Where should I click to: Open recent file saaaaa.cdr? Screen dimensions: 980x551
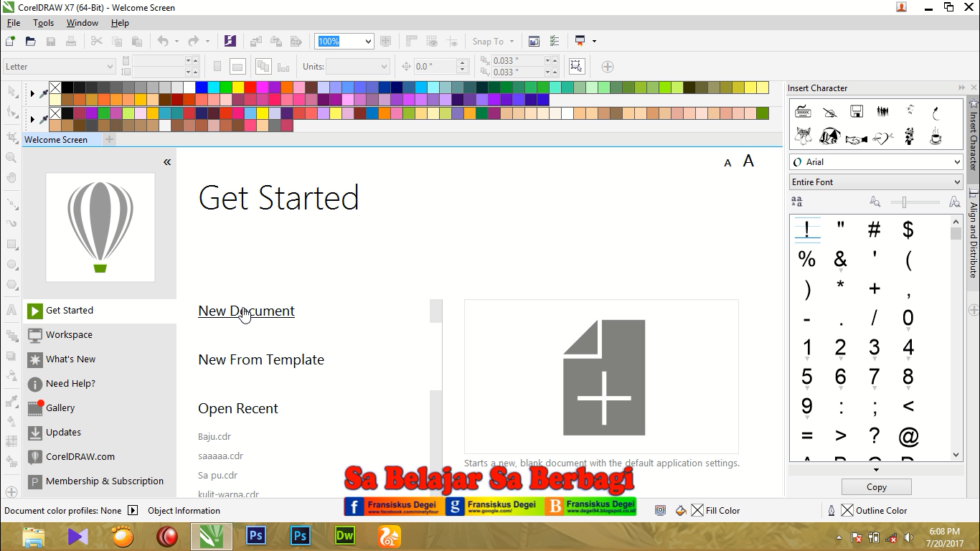(x=221, y=456)
